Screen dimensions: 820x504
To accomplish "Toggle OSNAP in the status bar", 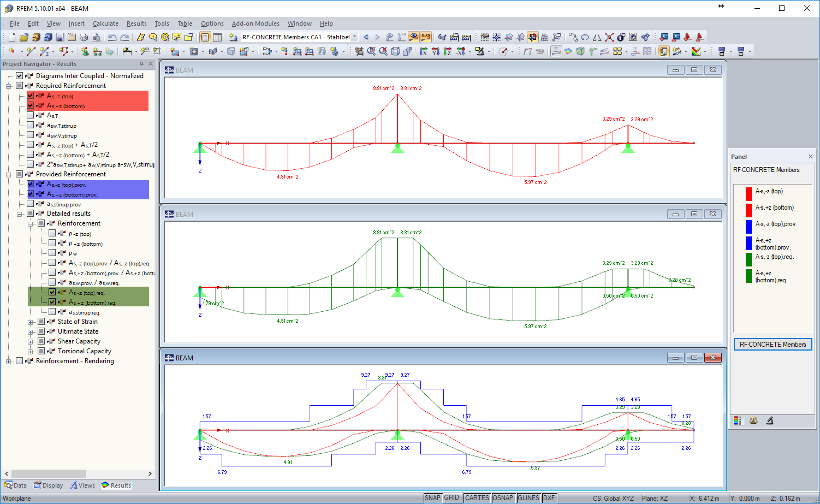I will coord(503,498).
